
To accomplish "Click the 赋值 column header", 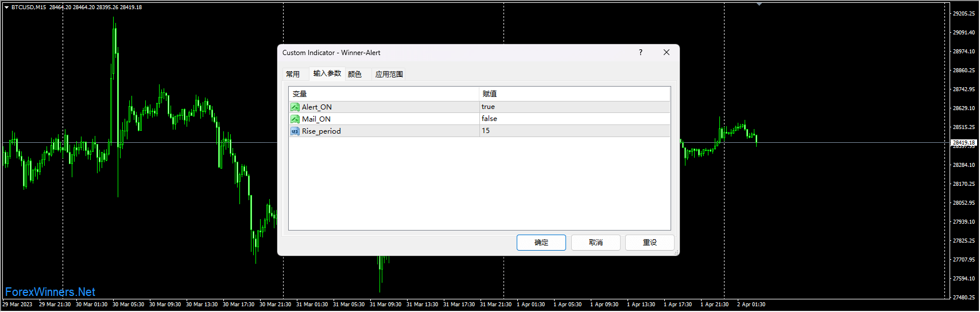I will point(575,94).
